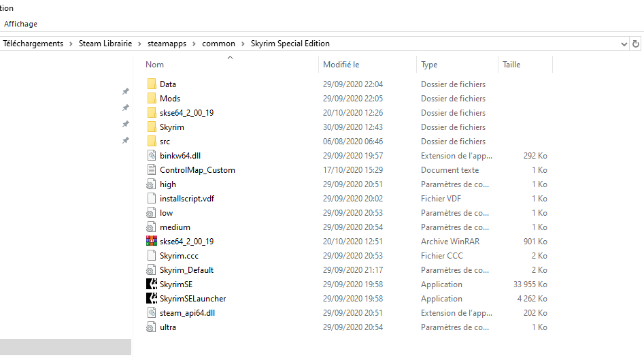
Task: Click the Document texte type cell
Action: [x=450, y=170]
